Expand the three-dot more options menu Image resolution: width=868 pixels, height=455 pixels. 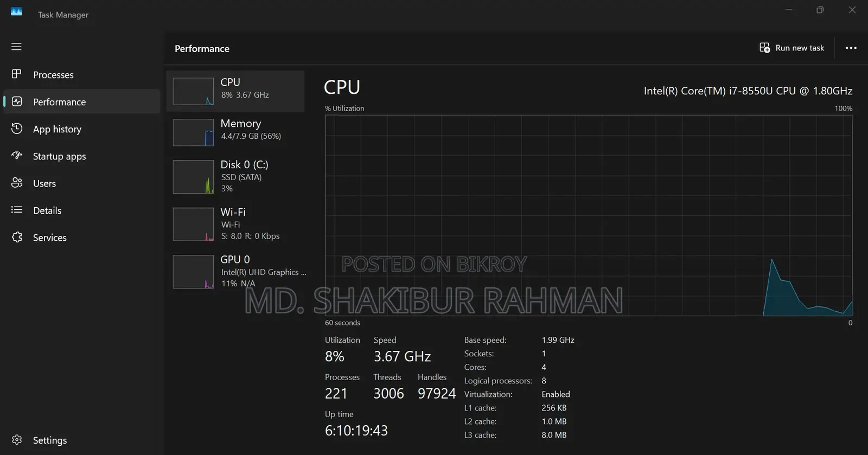pyautogui.click(x=851, y=48)
